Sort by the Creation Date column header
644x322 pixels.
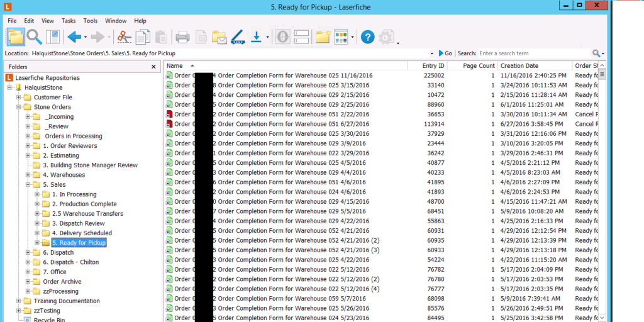coord(535,65)
